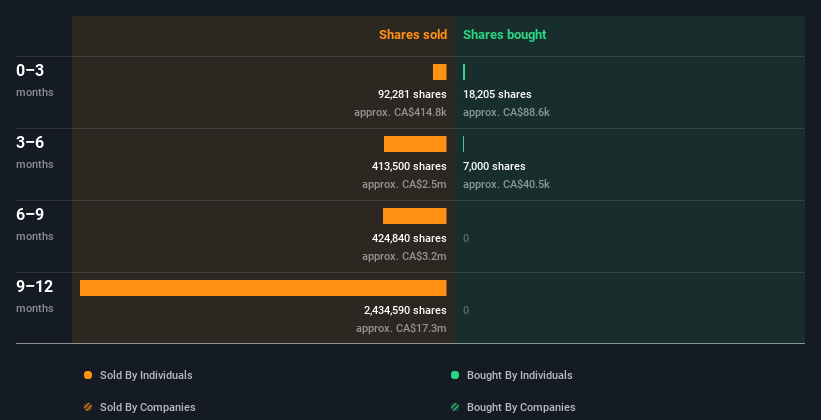Click the 9–12 months orange sold bar
Image resolution: width=821 pixels, height=420 pixels.
(x=263, y=288)
